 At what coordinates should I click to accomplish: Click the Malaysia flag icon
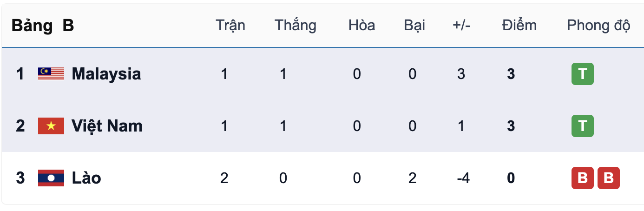[x=51, y=74]
